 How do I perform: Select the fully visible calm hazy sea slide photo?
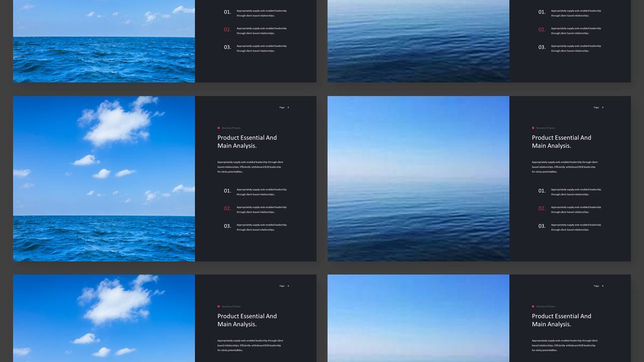419,178
